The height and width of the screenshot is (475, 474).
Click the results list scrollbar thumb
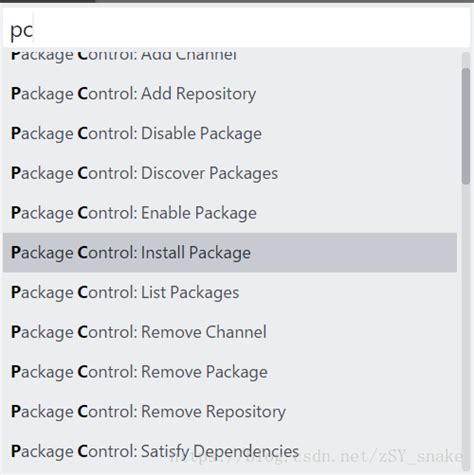466,126
